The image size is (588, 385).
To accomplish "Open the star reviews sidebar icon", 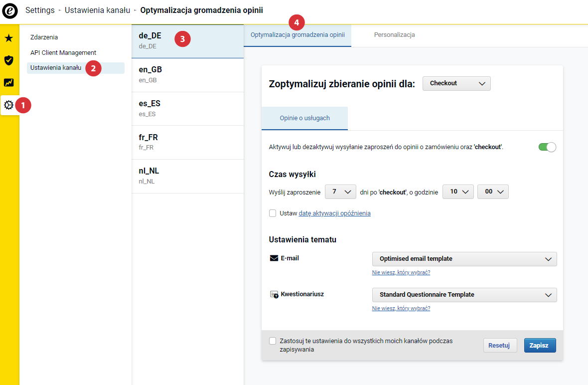I will 9,38.
